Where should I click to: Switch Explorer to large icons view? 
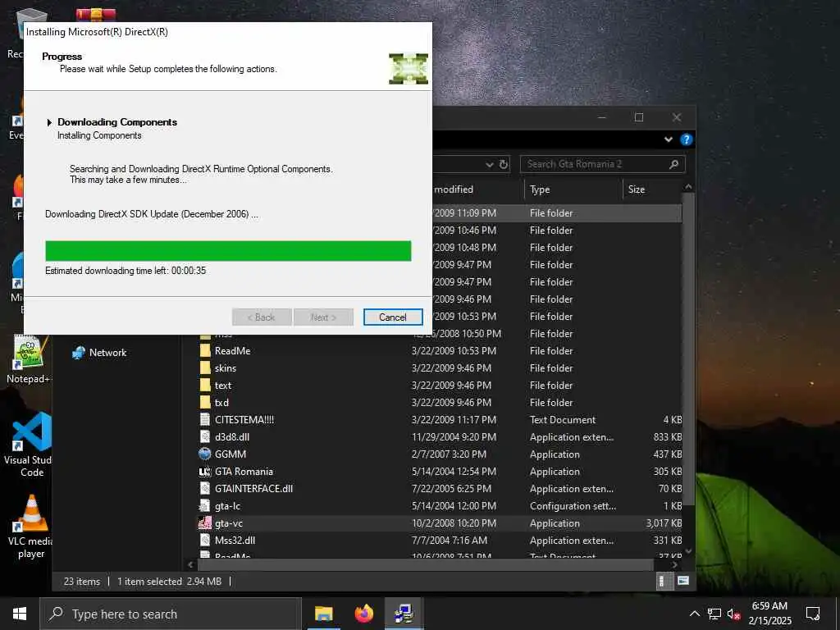coord(683,581)
